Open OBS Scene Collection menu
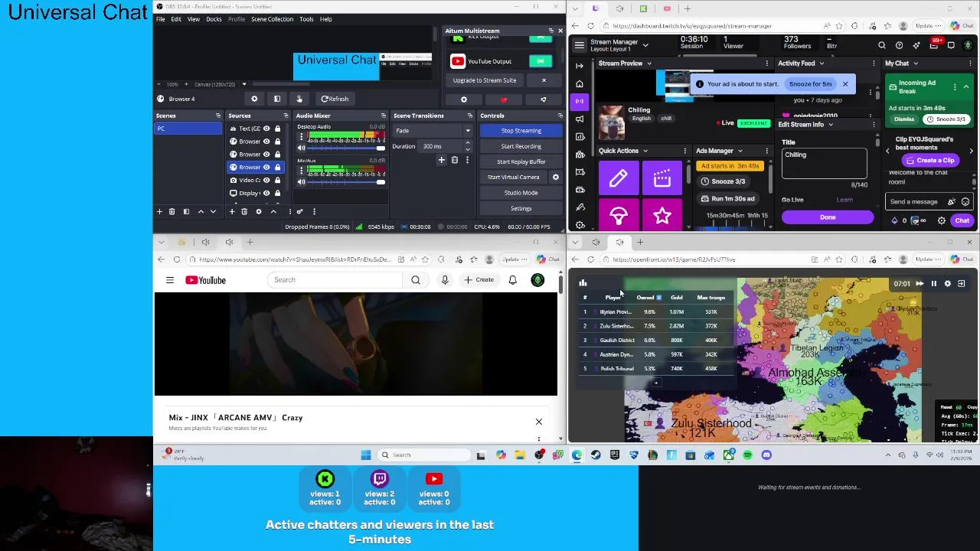 [272, 19]
